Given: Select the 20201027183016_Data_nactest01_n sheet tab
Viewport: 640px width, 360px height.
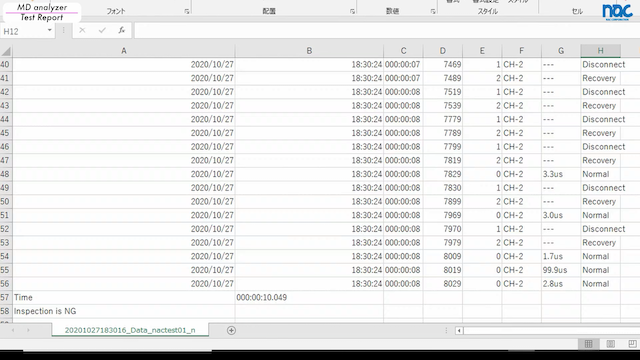Looking at the screenshot, I should click(x=130, y=330).
